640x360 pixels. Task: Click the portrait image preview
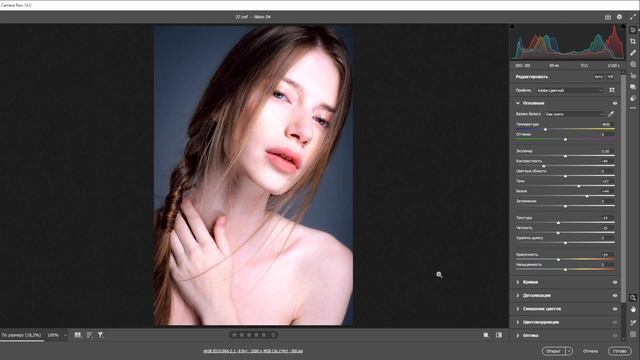coord(253,176)
